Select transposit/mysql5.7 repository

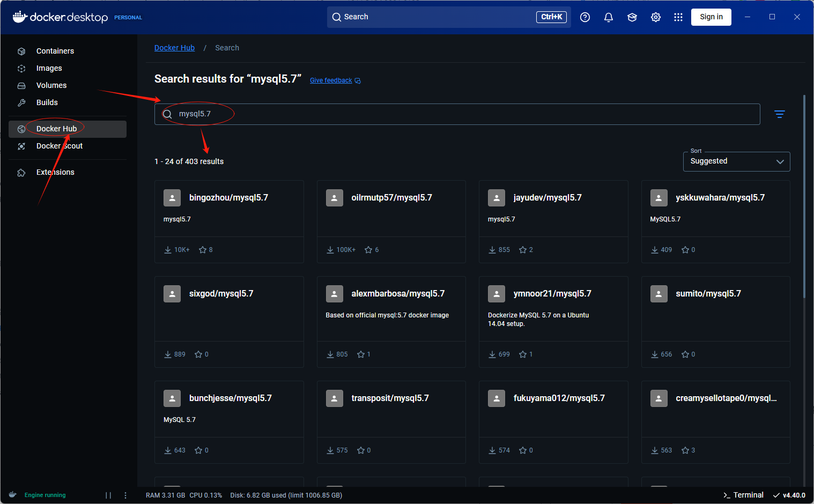click(391, 422)
